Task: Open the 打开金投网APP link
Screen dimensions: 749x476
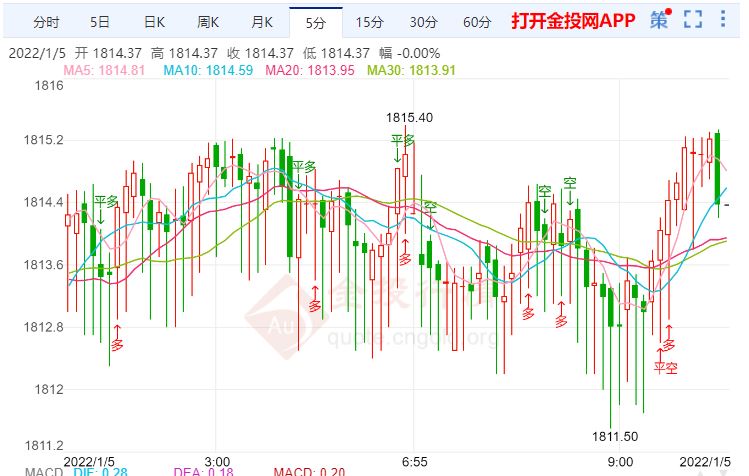Action: click(x=573, y=21)
